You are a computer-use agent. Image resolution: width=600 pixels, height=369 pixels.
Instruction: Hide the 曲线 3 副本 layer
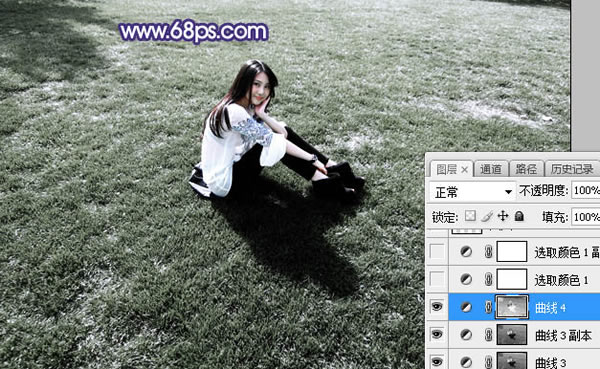[x=437, y=334]
